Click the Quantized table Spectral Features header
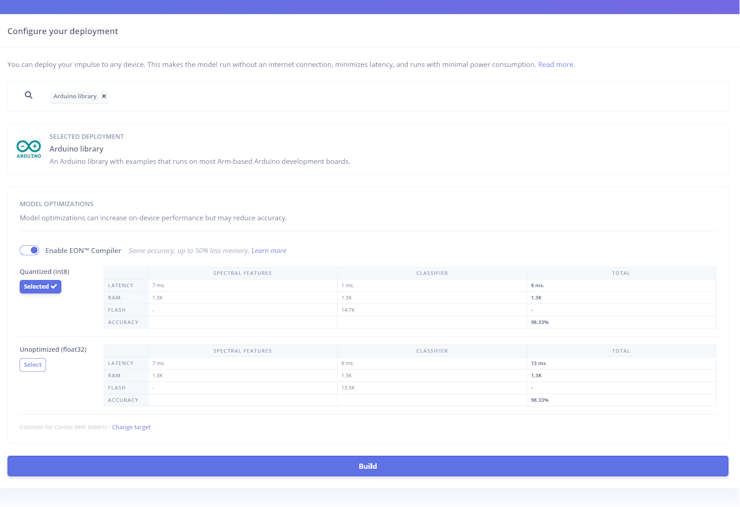The width and height of the screenshot is (740, 507). coord(243,273)
